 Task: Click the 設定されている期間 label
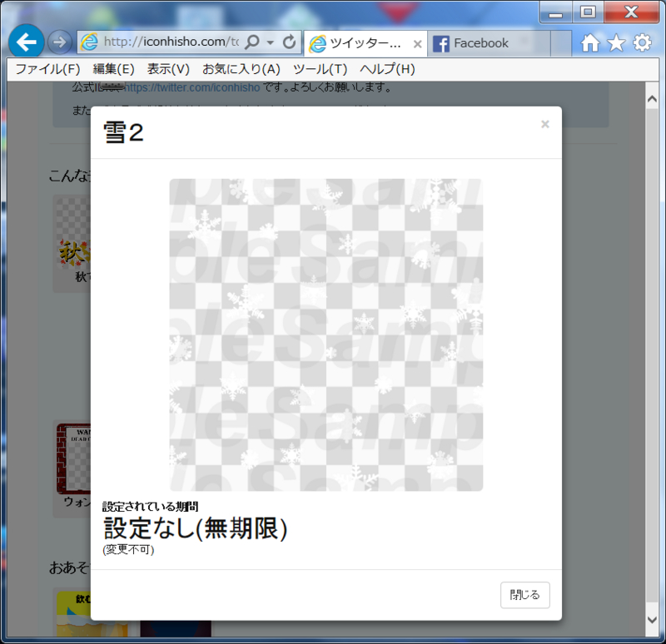coord(151,507)
